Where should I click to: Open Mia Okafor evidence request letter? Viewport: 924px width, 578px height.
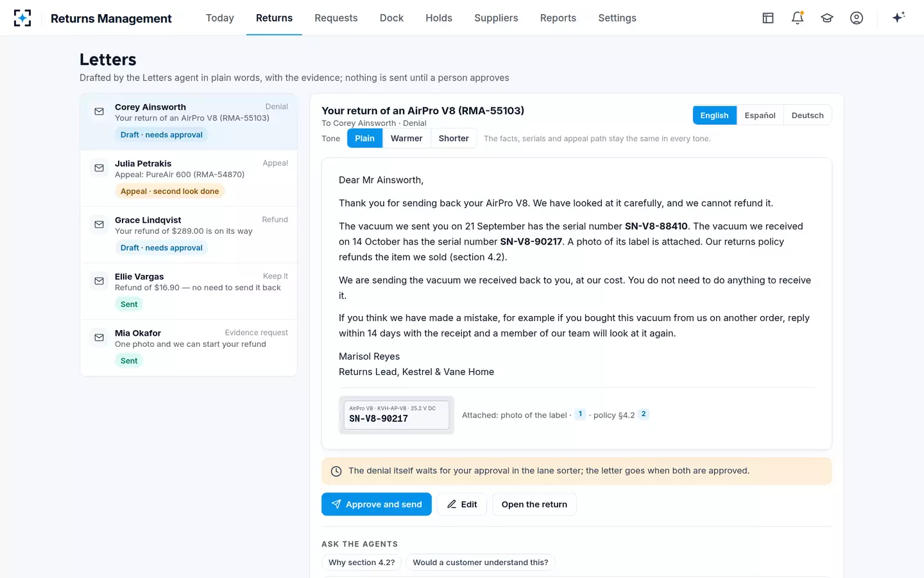pyautogui.click(x=189, y=347)
